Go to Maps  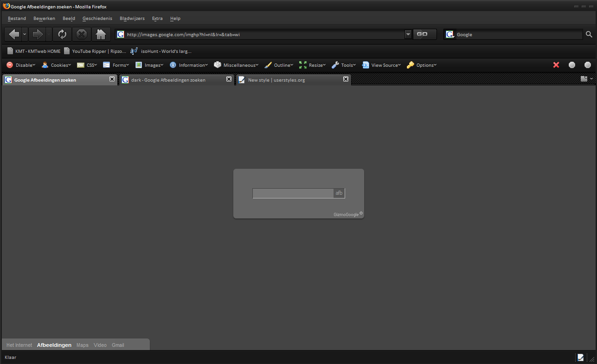pos(83,345)
